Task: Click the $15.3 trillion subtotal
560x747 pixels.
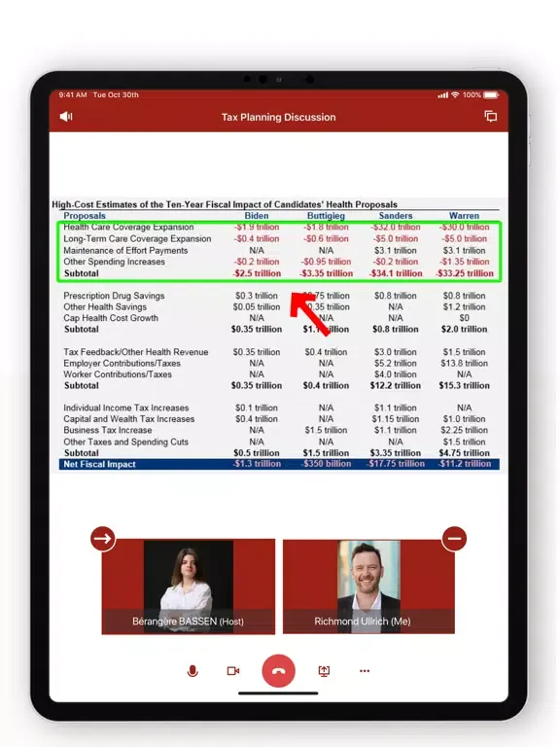Action: (465, 385)
